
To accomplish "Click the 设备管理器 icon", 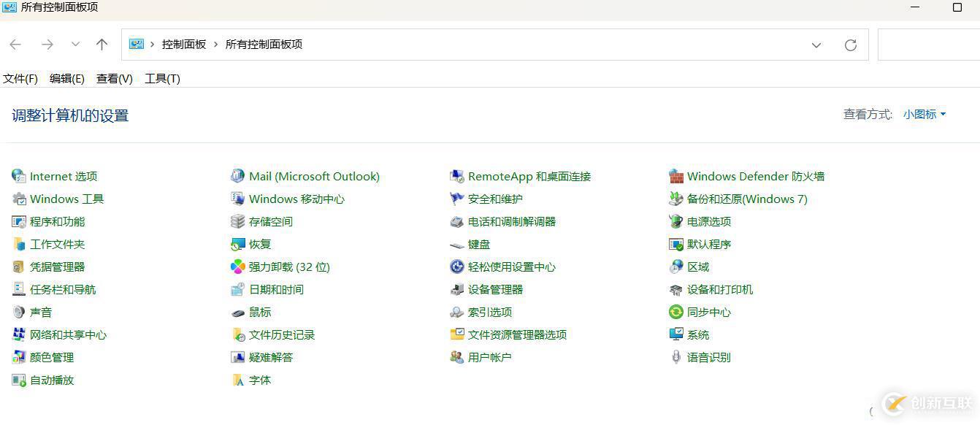I will pyautogui.click(x=456, y=289).
